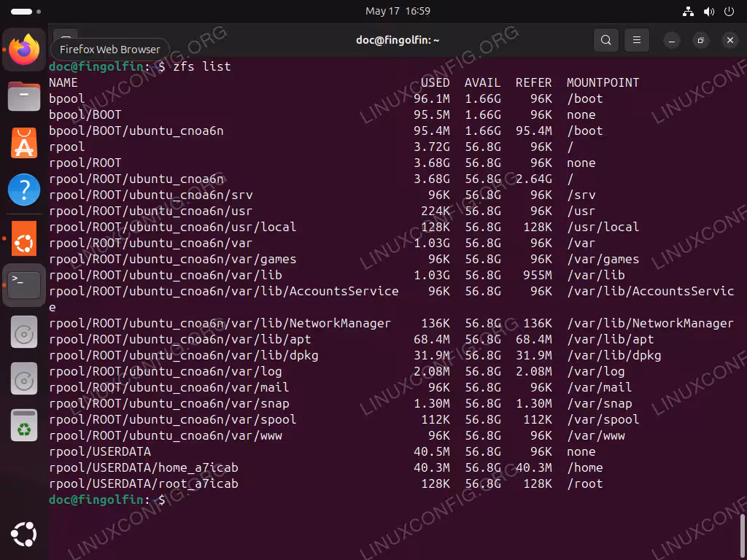Open the network status icon in top bar
Screen dimensions: 747x560
point(689,12)
